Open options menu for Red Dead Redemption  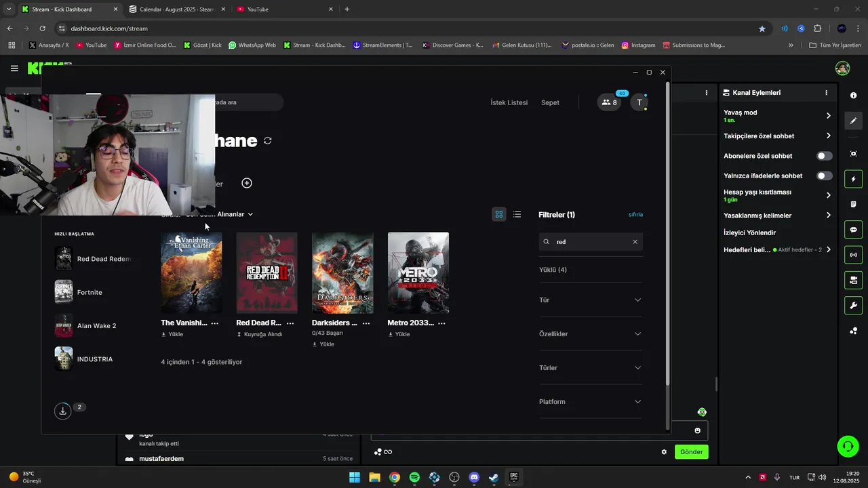pyautogui.click(x=290, y=323)
